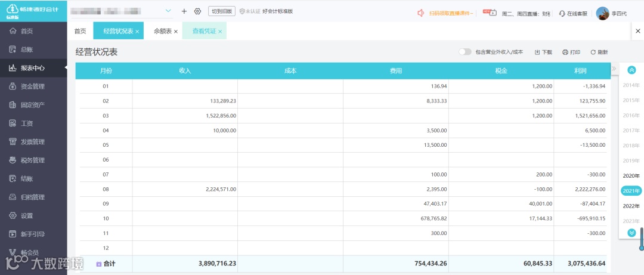Select year 2019年
This screenshot has width=644, height=275.
(x=631, y=160)
